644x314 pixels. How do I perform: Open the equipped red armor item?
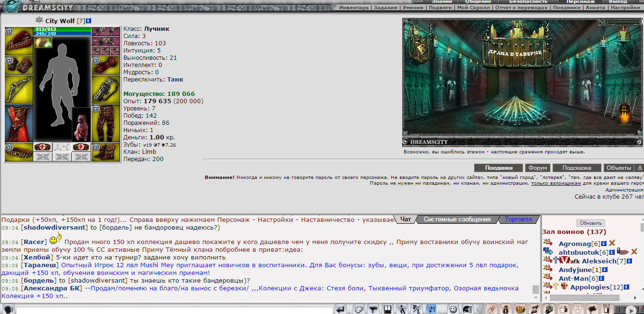tap(19, 123)
